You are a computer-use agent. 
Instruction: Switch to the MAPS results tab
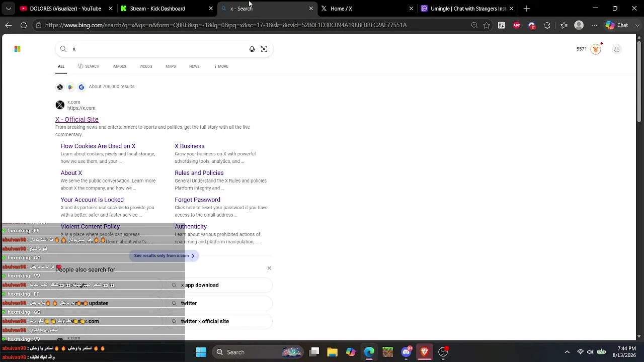coord(171,66)
